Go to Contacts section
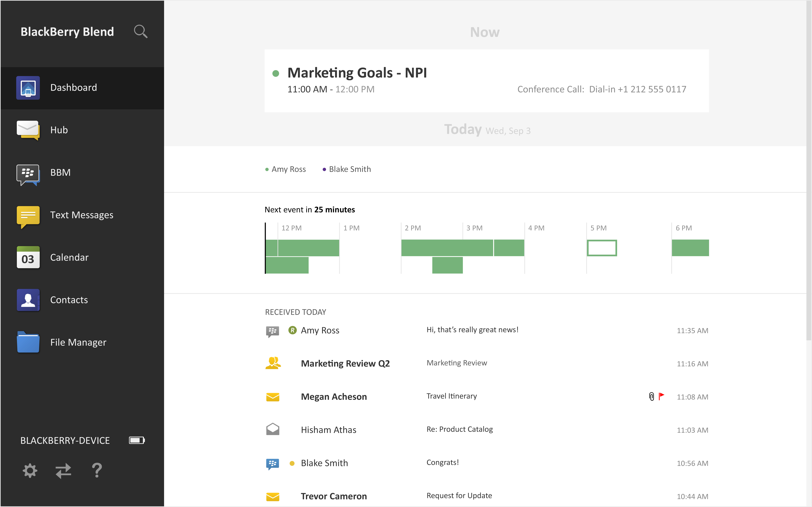 point(69,300)
